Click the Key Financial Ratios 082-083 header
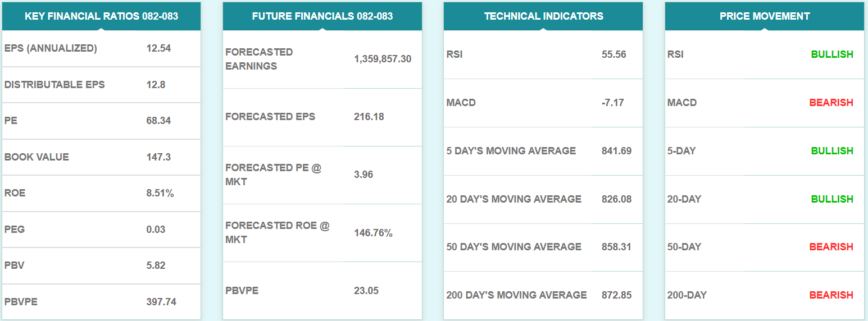Screen dimensions: 868x321 pos(101,16)
